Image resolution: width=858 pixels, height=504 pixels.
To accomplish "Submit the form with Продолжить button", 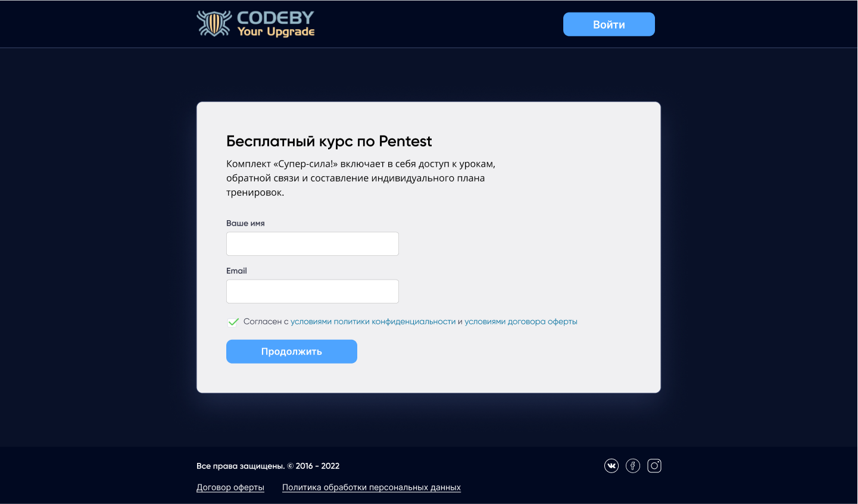I will (x=292, y=352).
